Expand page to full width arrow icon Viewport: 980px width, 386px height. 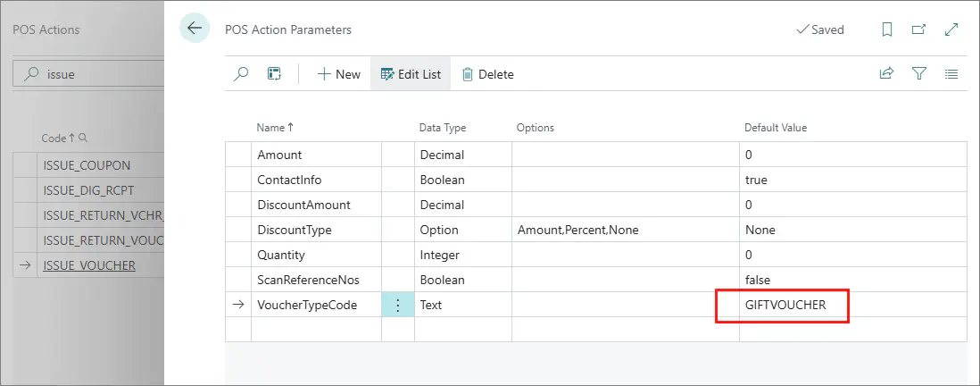(951, 29)
